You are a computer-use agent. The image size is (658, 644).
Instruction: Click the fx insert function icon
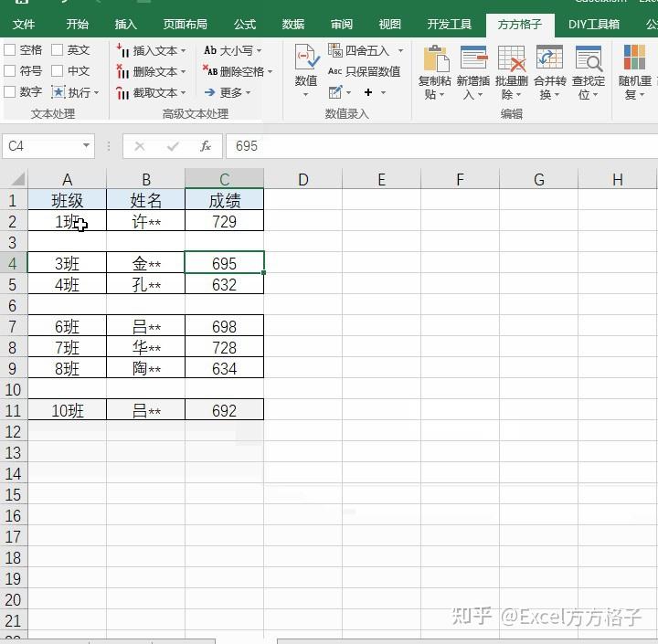[206, 146]
